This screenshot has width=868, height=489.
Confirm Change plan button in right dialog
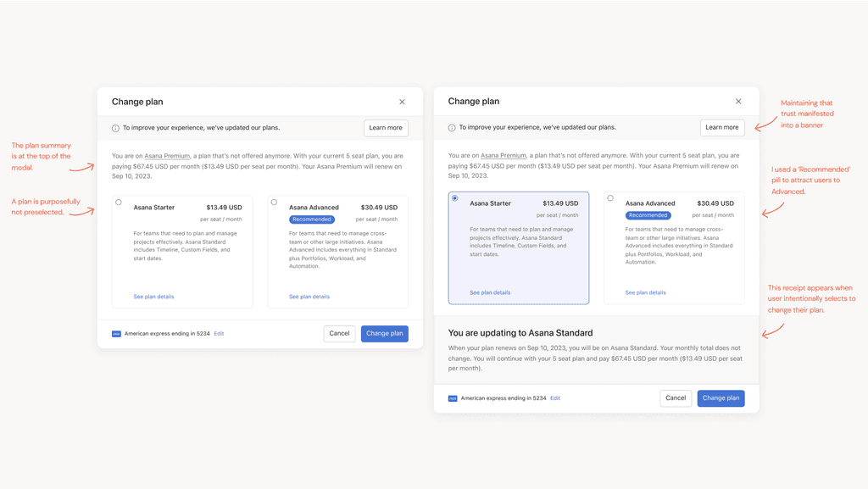point(721,398)
